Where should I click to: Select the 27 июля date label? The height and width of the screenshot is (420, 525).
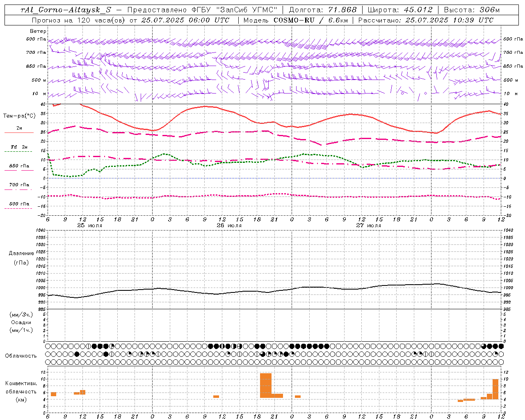click(368, 226)
